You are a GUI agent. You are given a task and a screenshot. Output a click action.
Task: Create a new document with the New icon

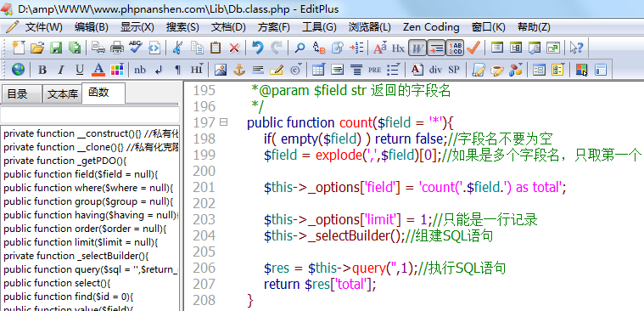(18, 48)
